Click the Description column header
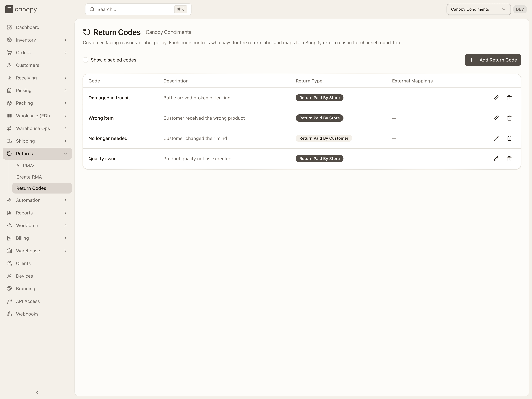Screen dimensions: 532x399 [x=176, y=81]
